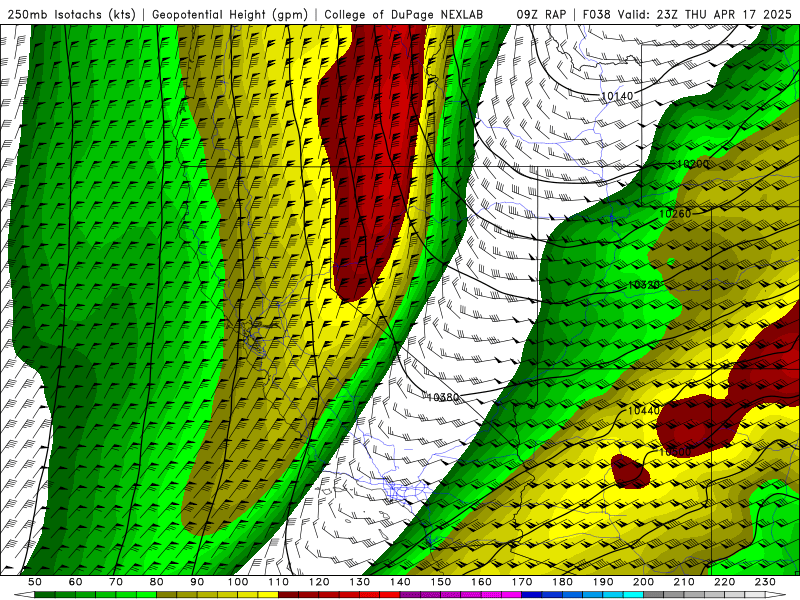Viewport: 800px width, 600px height.
Task: Click the 80 value on the isotach scale
Action: click(x=157, y=582)
